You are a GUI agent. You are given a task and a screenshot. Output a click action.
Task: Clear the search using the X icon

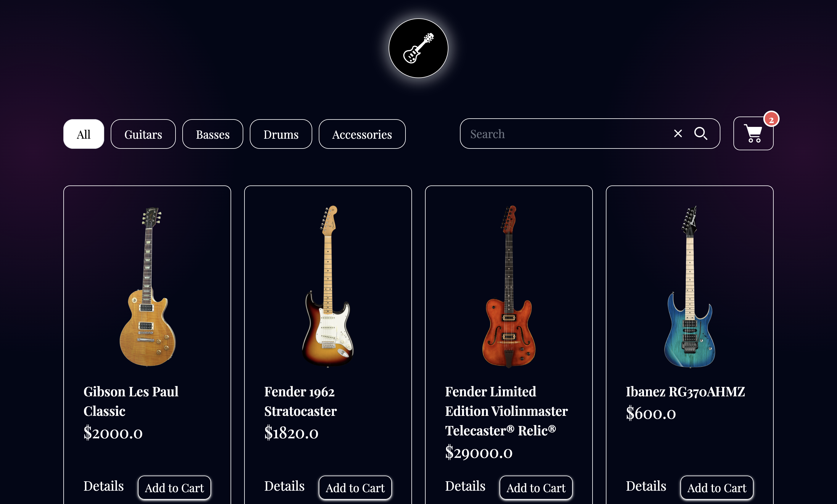click(x=678, y=133)
